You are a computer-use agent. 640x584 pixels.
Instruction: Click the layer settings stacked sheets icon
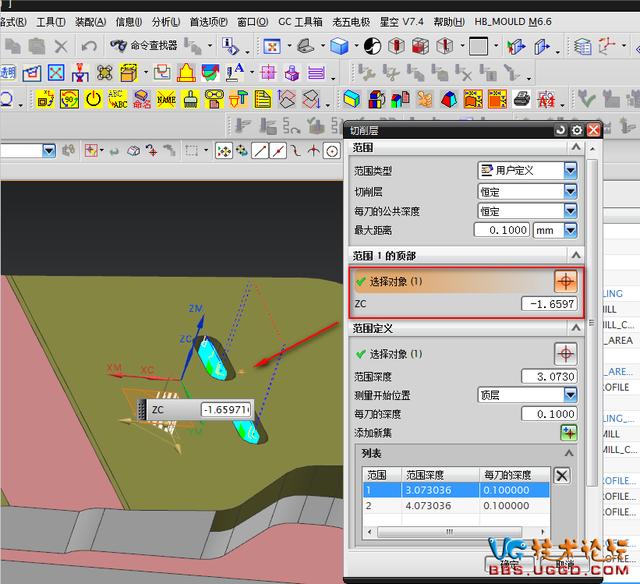click(582, 46)
